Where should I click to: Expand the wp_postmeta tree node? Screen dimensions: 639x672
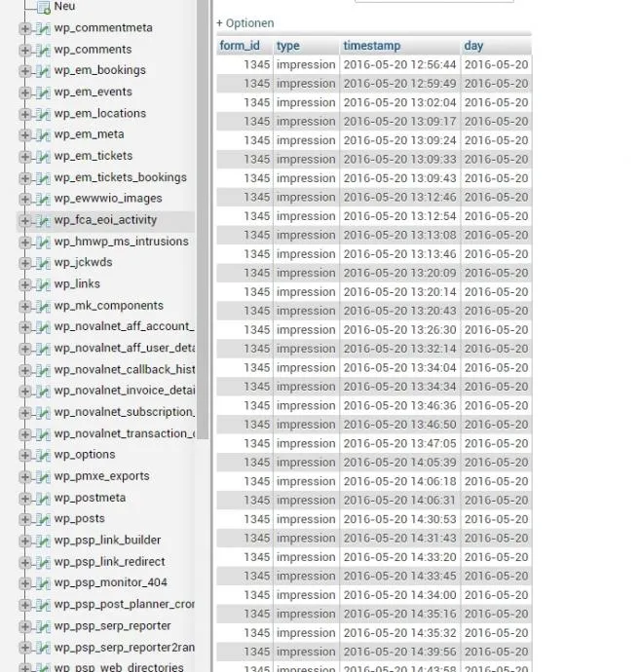[x=25, y=498]
